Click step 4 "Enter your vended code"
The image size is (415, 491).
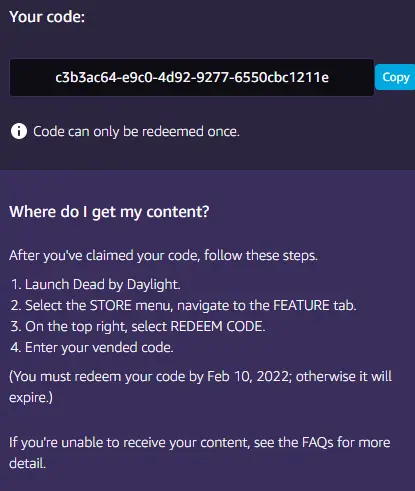pos(92,347)
